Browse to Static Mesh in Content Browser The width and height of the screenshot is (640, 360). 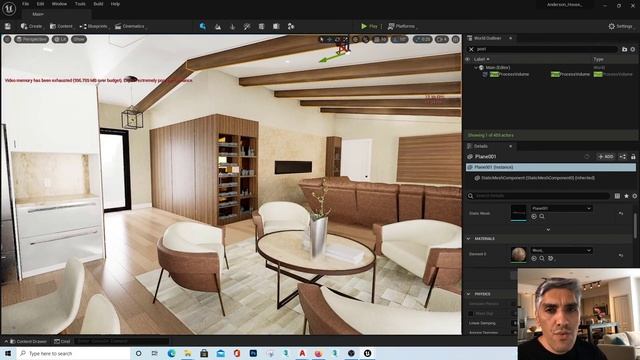pos(542,217)
